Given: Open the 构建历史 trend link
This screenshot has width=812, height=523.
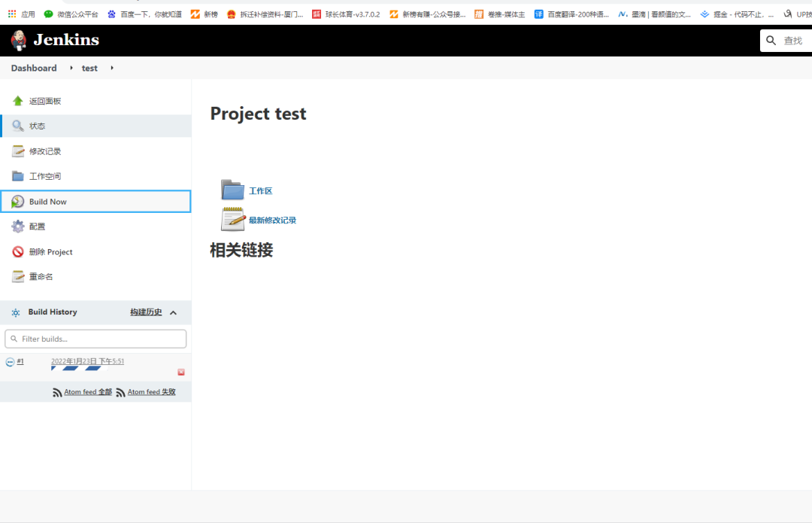Looking at the screenshot, I should pyautogui.click(x=146, y=312).
